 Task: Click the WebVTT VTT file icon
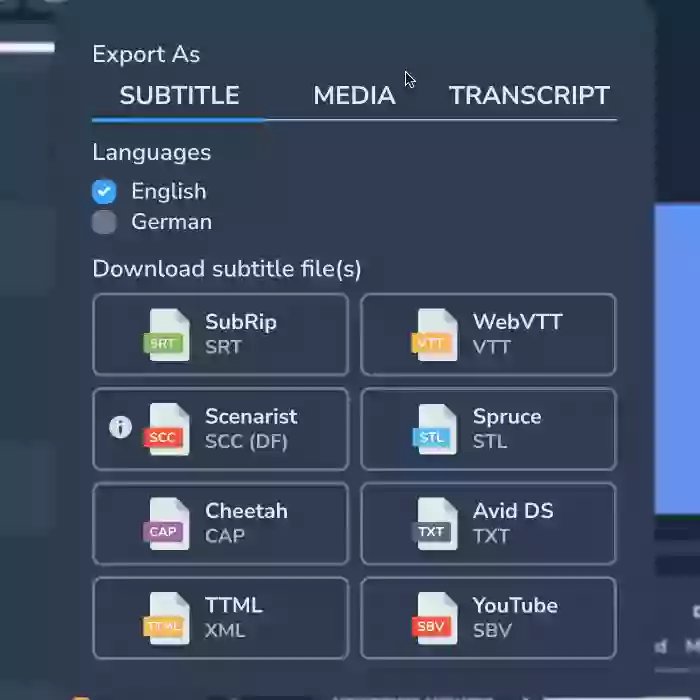(x=434, y=335)
